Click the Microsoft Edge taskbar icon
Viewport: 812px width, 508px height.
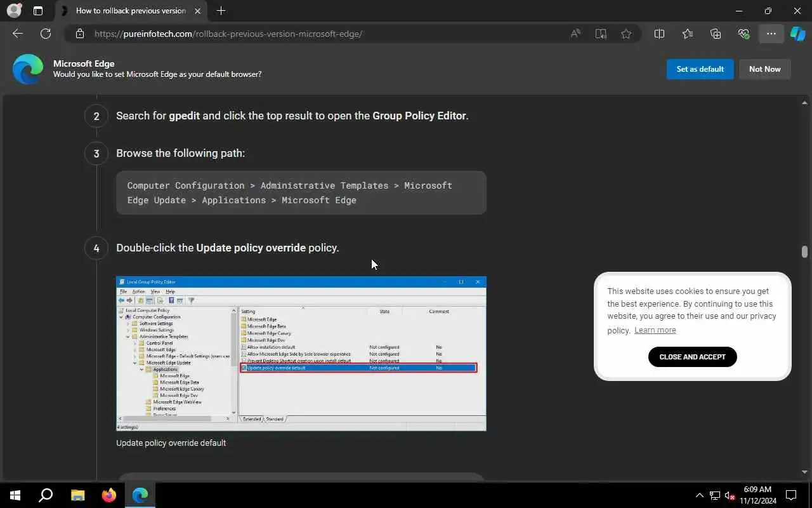point(140,495)
